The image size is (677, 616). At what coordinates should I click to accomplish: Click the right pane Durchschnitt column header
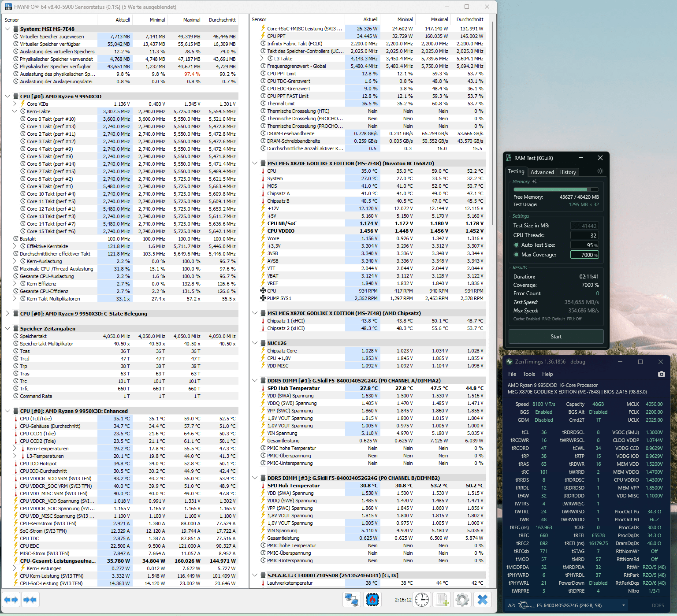pyautogui.click(x=468, y=19)
